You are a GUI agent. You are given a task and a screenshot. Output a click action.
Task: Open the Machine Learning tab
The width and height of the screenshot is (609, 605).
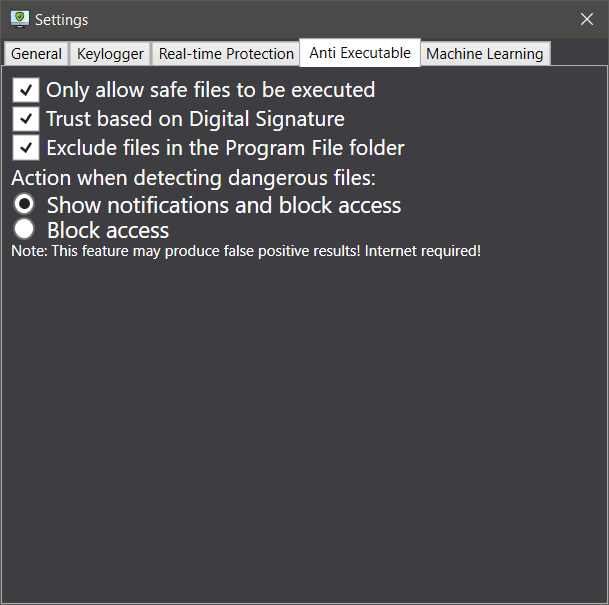pos(485,54)
